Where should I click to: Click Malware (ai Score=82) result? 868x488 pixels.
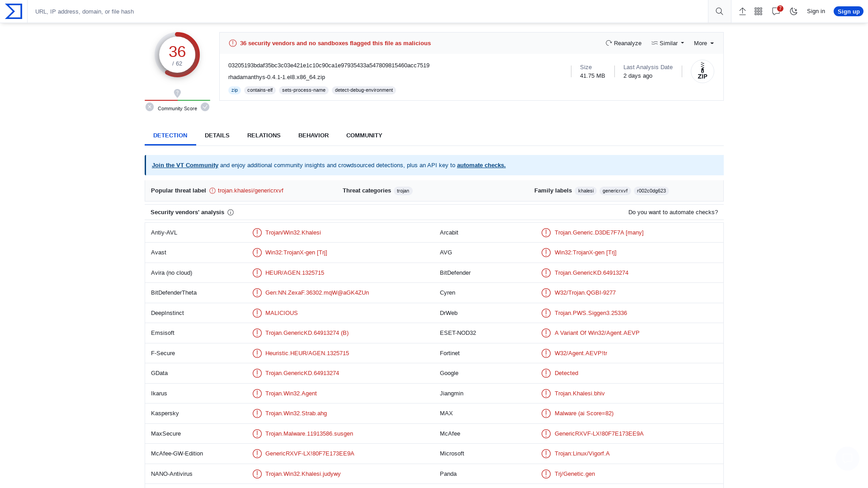584,413
